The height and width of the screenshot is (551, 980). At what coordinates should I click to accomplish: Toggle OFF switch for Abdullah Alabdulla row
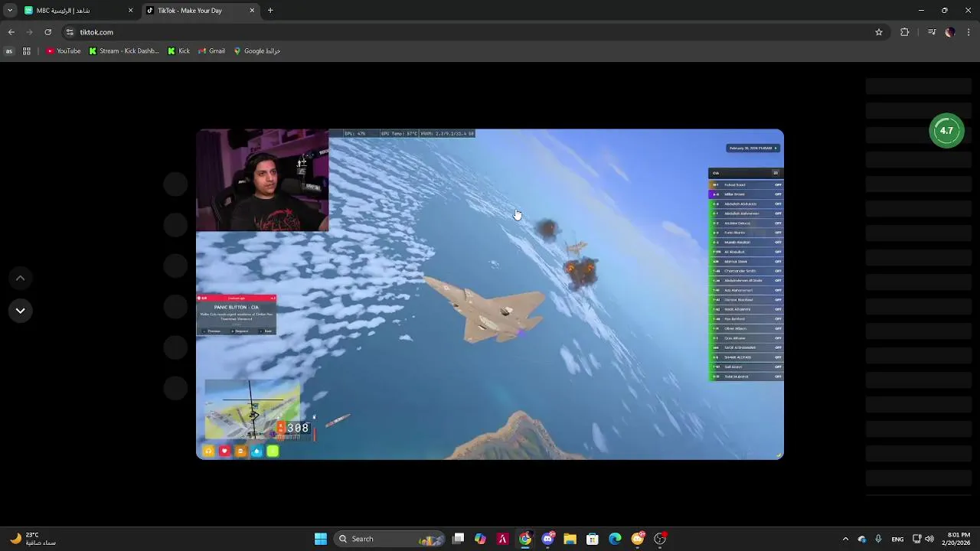[778, 204]
